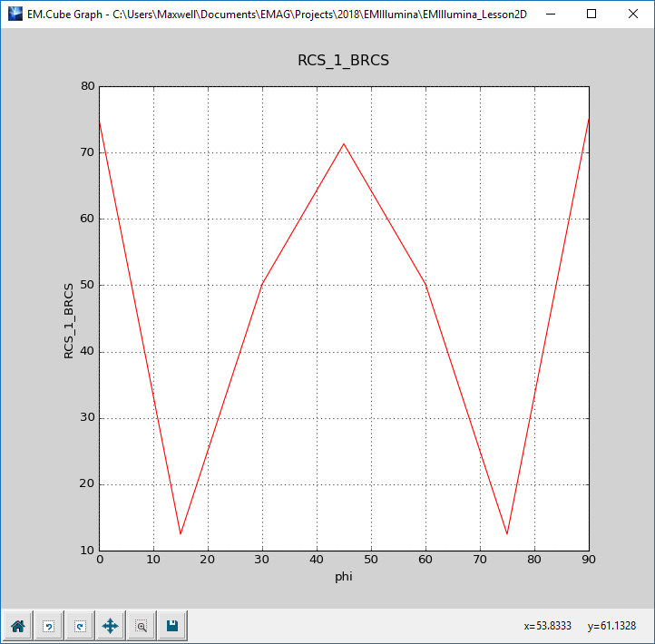Click the curve point at phi 60
This screenshot has height=644, width=655.
pos(425,283)
